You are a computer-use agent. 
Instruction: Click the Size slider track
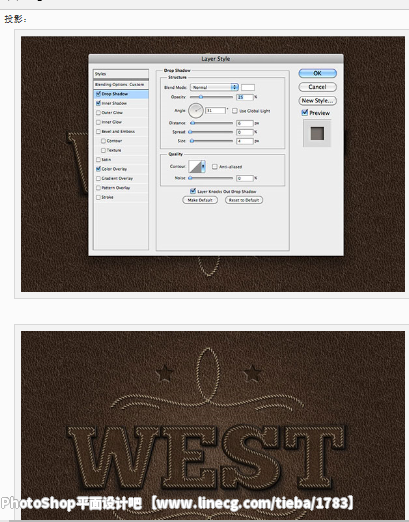coord(211,141)
